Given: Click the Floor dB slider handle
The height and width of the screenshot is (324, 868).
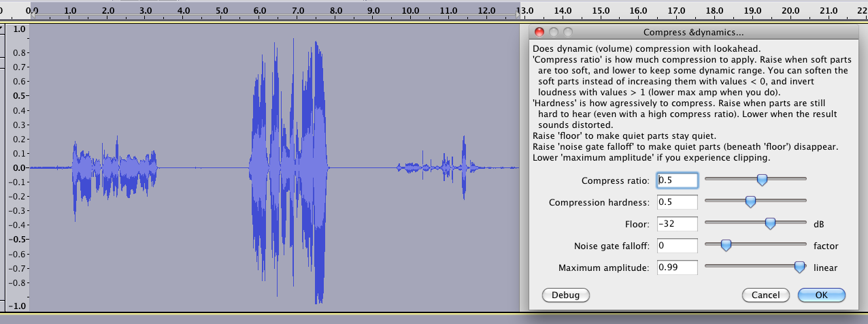Looking at the screenshot, I should click(x=770, y=223).
